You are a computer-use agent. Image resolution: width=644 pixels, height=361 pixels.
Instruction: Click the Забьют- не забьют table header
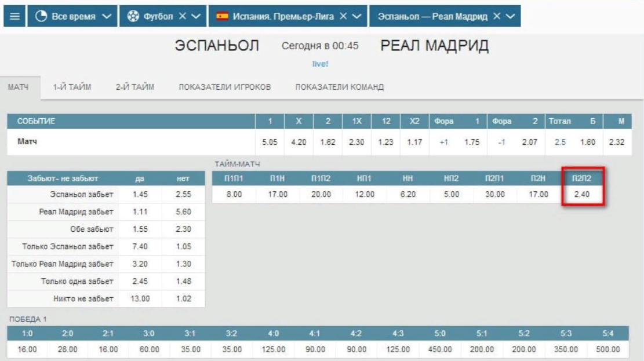coord(63,178)
